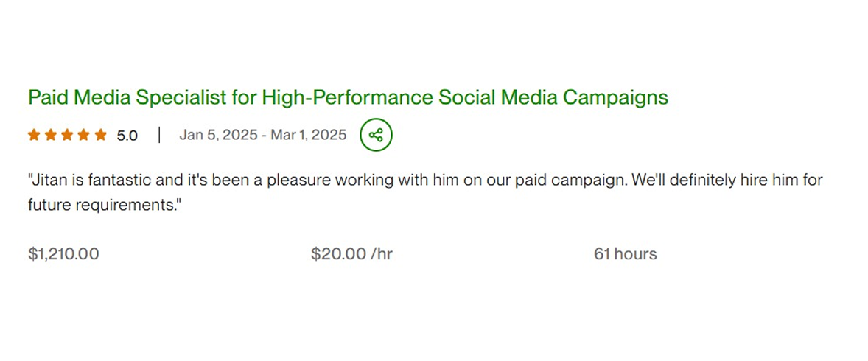Click the 5.0 rating score
The height and width of the screenshot is (361, 868).
127,136
